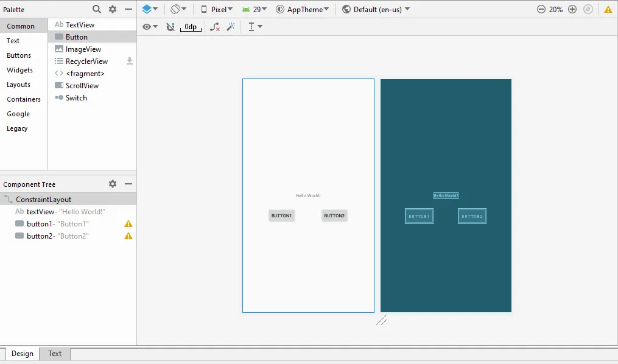Open the AppTheme selector
The width and height of the screenshot is (618, 364).
(302, 10)
